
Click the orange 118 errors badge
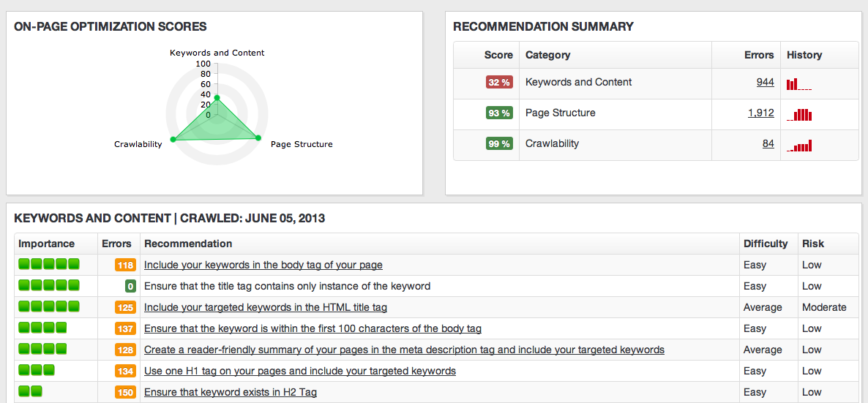click(x=125, y=265)
